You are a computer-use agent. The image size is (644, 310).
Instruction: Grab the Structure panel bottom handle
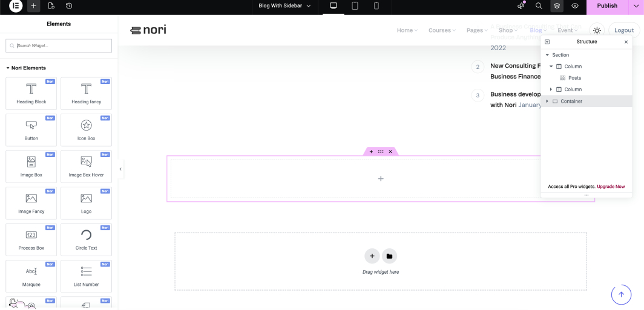[x=586, y=195]
